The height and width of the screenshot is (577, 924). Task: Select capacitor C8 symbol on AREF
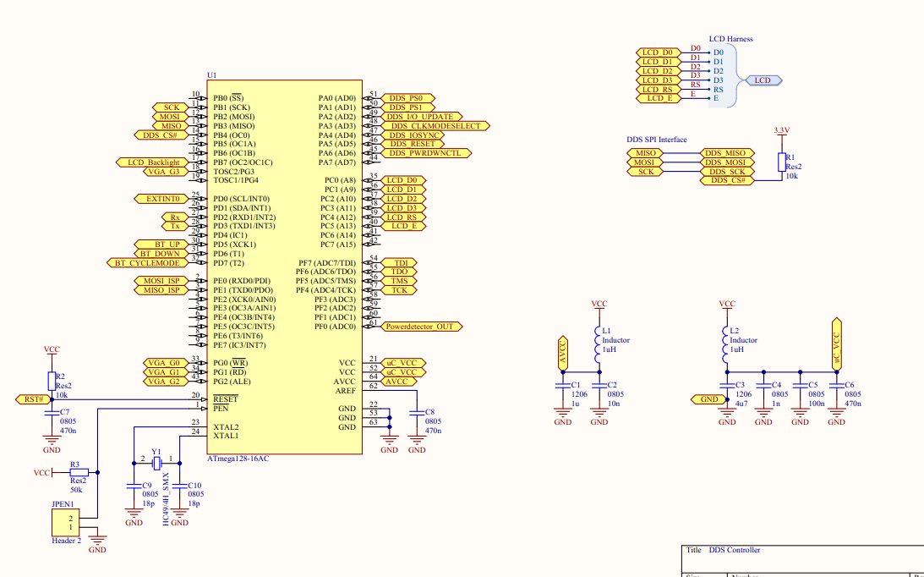pyautogui.click(x=417, y=412)
